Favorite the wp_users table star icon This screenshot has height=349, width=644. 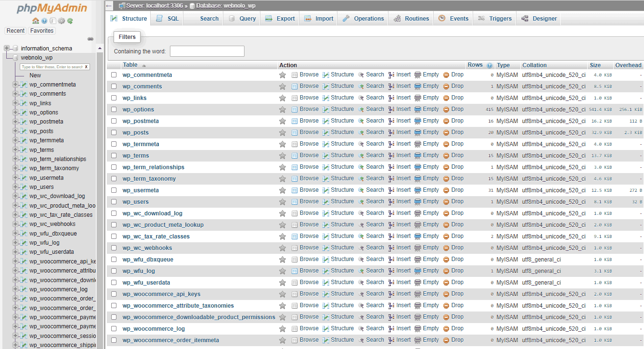(x=283, y=202)
